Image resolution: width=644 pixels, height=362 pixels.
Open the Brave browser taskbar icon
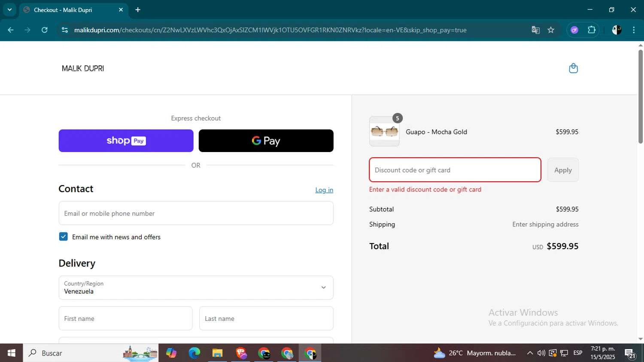pyautogui.click(x=241, y=353)
